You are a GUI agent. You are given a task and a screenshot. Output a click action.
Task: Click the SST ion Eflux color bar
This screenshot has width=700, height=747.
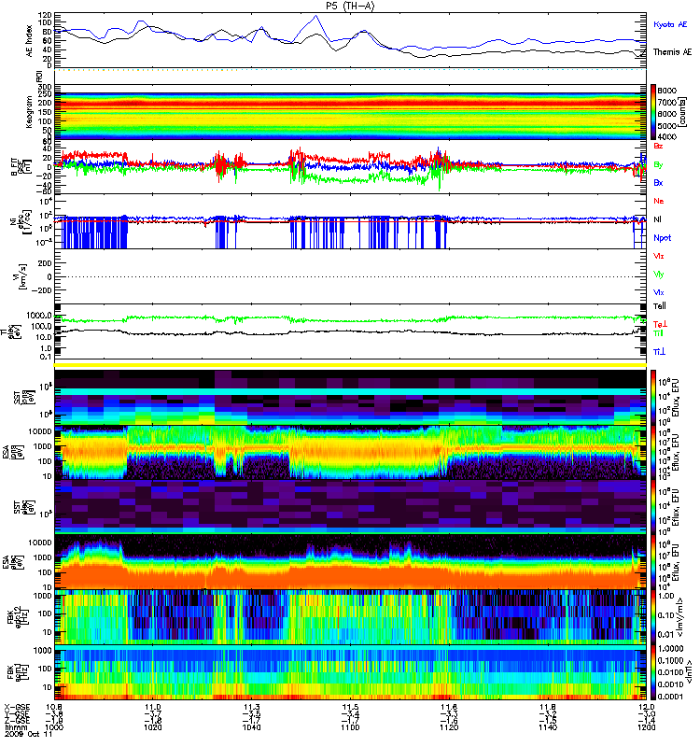(653, 398)
